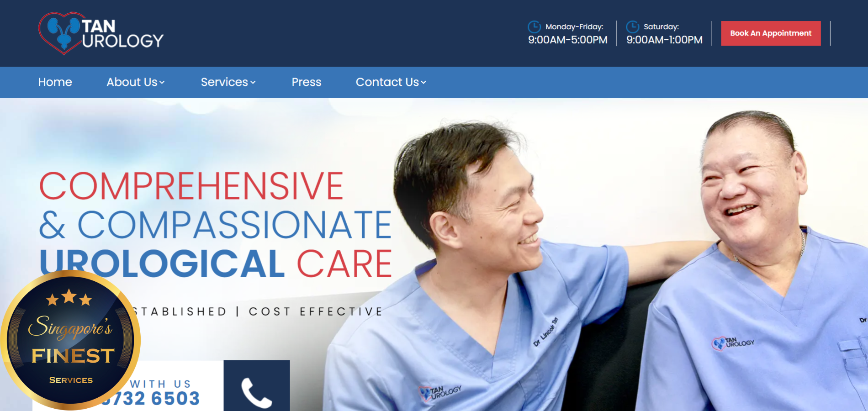This screenshot has width=868, height=411.
Task: Open the Press menu item
Action: click(x=307, y=82)
